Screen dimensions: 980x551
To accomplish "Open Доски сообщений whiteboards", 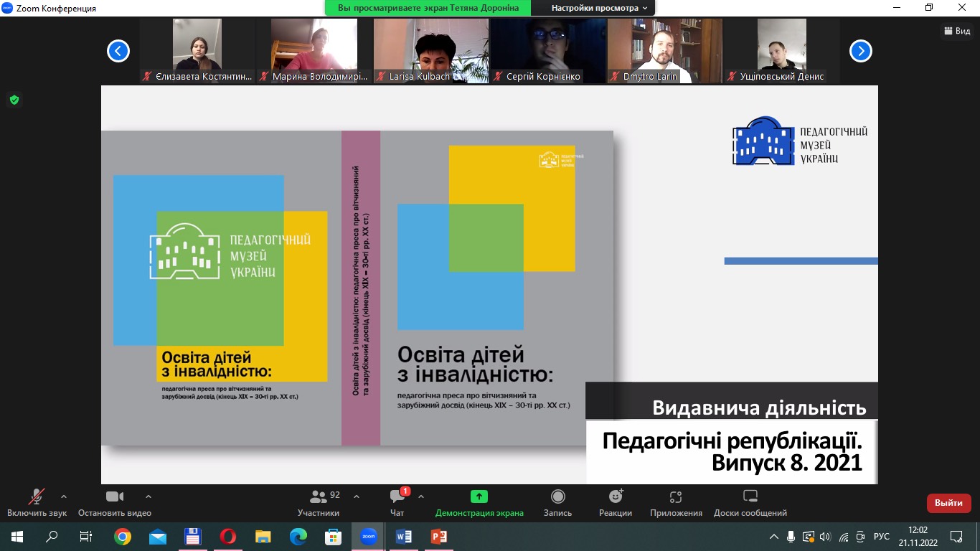I will (x=750, y=502).
